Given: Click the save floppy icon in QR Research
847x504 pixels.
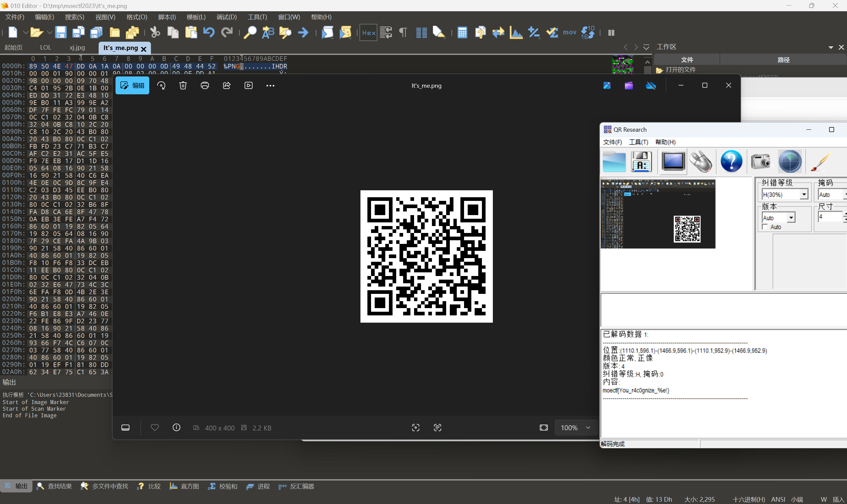Looking at the screenshot, I should pyautogui.click(x=641, y=162).
